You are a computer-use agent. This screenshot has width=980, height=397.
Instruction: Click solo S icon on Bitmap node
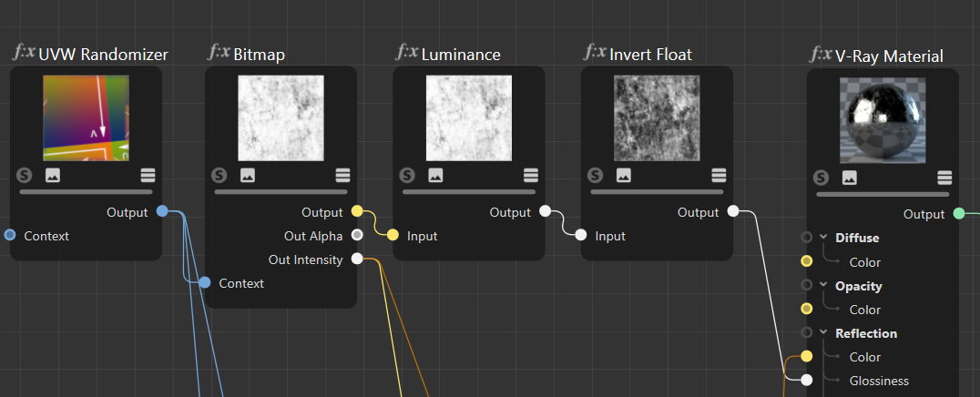[219, 175]
